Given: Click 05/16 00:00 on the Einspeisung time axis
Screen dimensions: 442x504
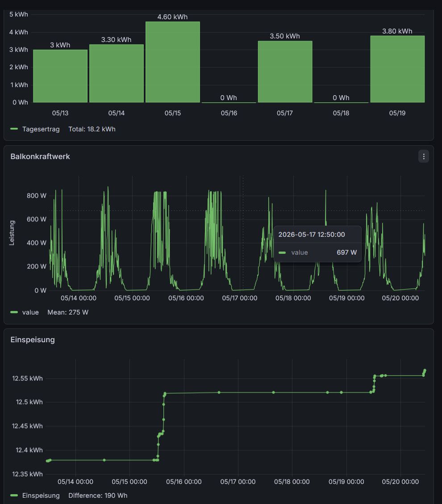Looking at the screenshot, I should point(184,482).
